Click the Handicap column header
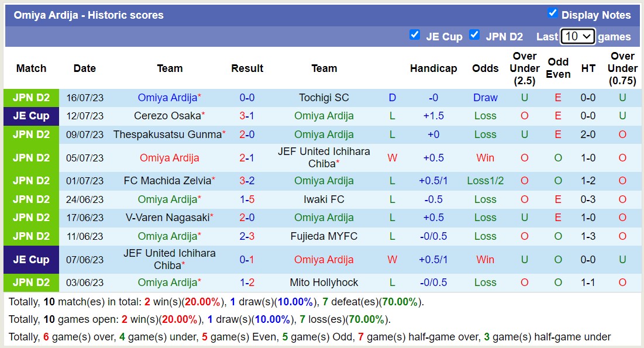644x348 pixels. pyautogui.click(x=433, y=68)
